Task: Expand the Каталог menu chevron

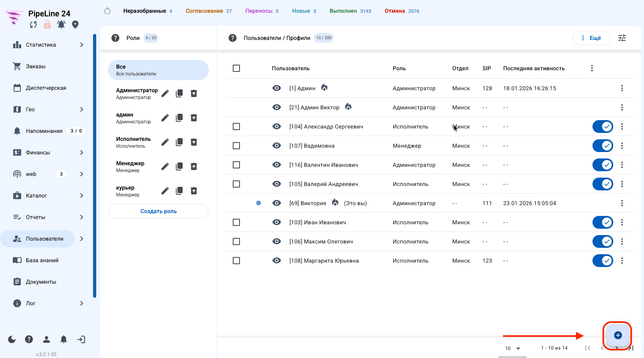Action: (x=81, y=196)
